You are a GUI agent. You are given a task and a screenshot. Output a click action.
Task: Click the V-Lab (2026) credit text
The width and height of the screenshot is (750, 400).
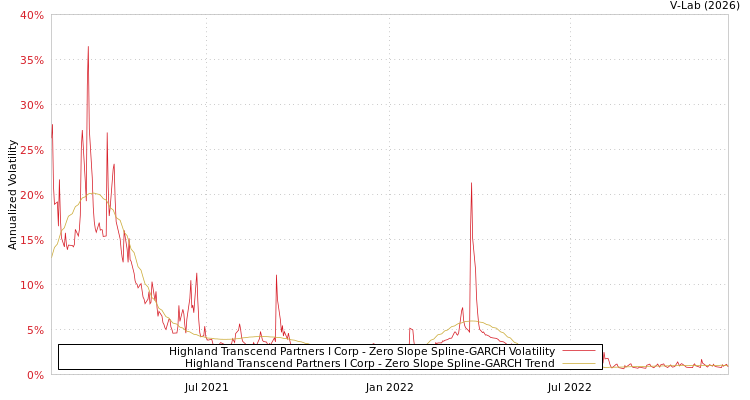(705, 6)
